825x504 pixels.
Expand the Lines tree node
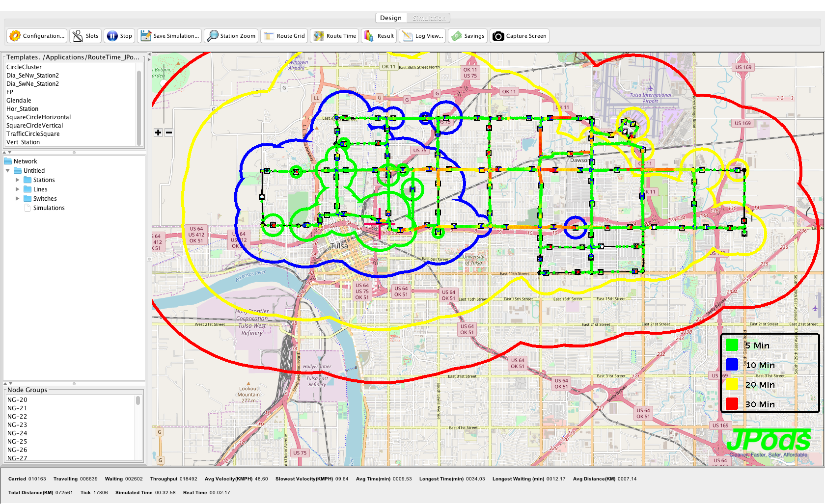coord(18,189)
